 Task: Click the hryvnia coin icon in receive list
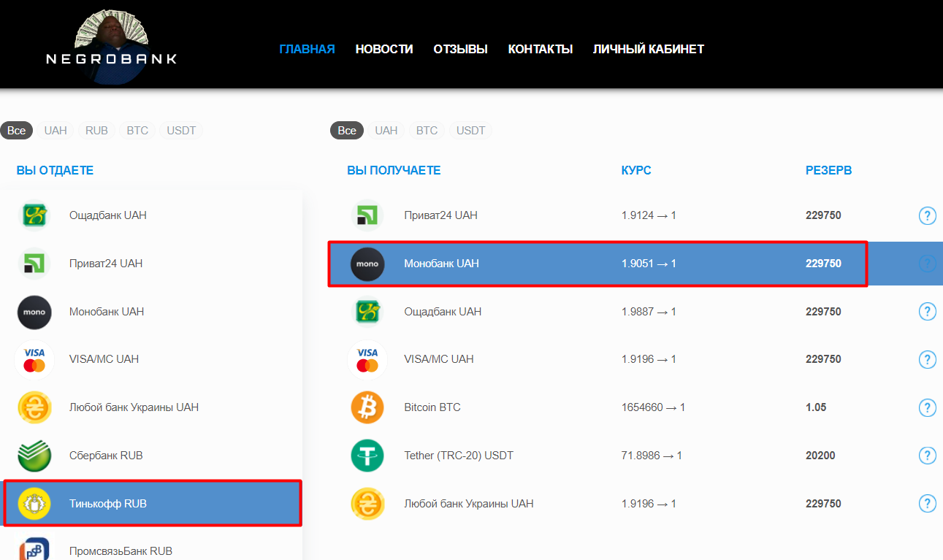(367, 504)
